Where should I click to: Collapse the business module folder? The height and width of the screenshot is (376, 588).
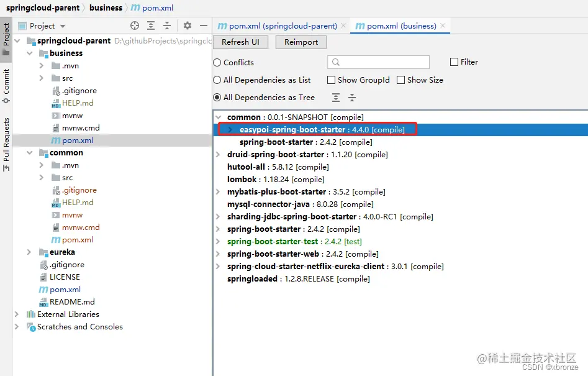tap(30, 53)
